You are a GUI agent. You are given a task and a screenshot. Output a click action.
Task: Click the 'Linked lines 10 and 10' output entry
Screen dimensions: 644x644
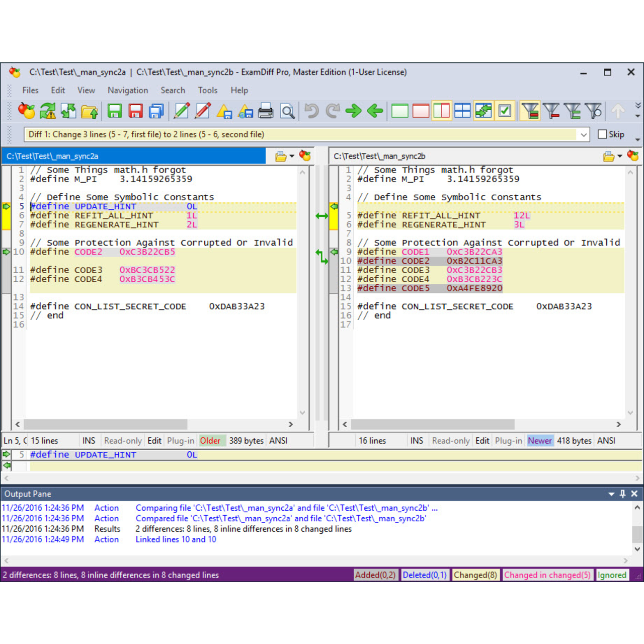click(176, 539)
